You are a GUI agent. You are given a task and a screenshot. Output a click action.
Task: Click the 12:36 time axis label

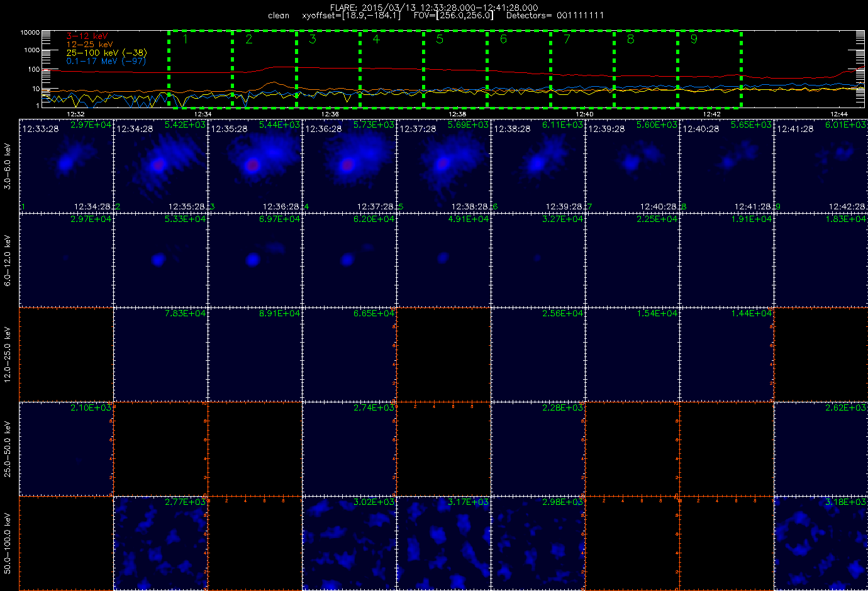click(x=330, y=114)
